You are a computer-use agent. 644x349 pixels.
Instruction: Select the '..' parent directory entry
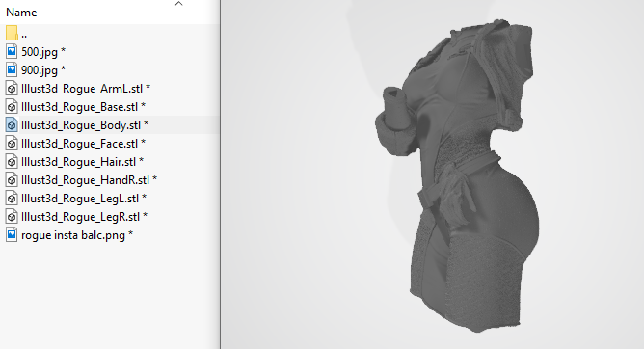pos(24,35)
